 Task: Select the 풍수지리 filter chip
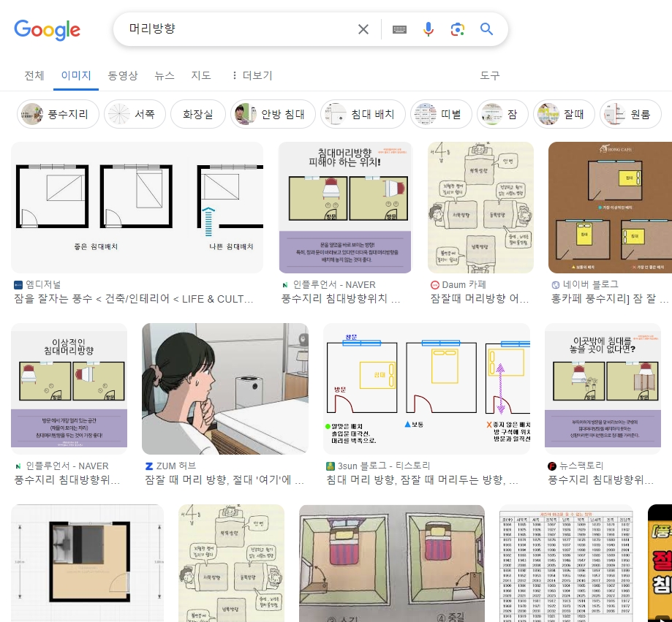(x=58, y=114)
